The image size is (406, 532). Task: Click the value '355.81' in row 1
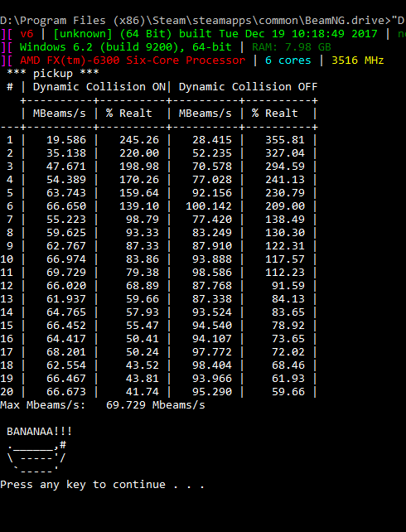coord(285,140)
